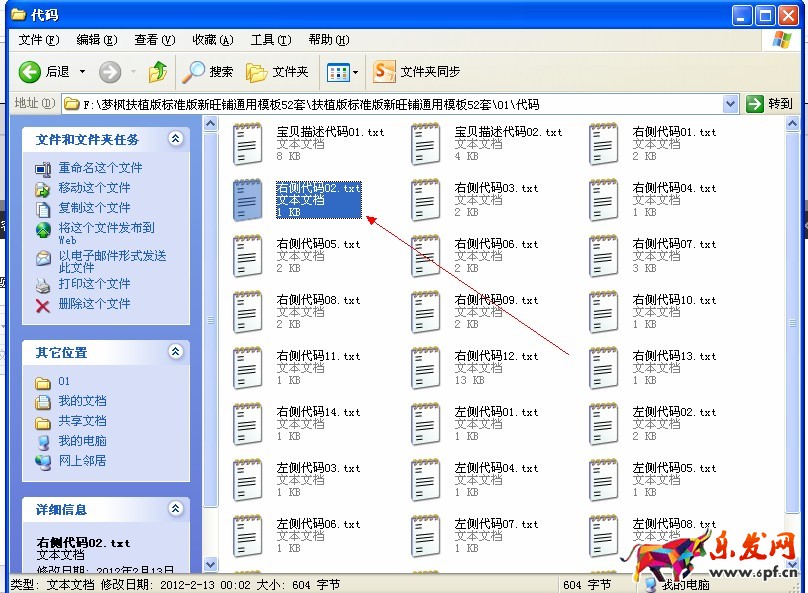Click the Up folder toolbar icon
808x593 pixels.
click(x=157, y=72)
